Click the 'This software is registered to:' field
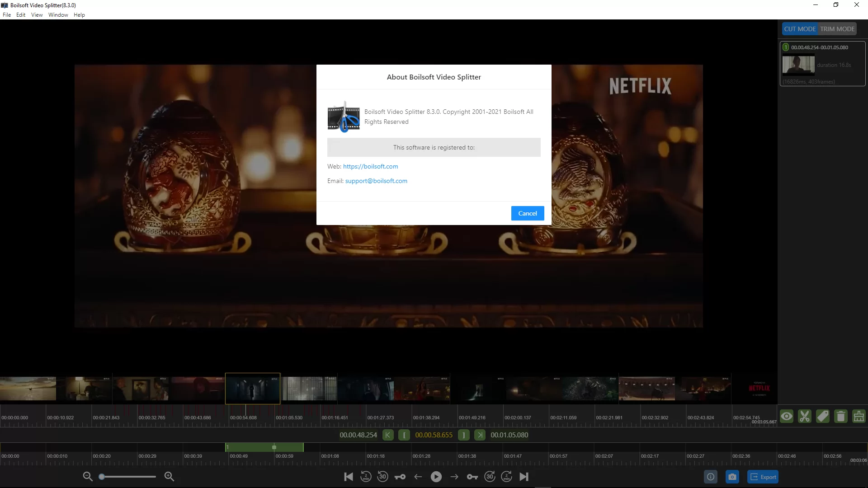Screen dimensions: 868x488 coord(434,147)
